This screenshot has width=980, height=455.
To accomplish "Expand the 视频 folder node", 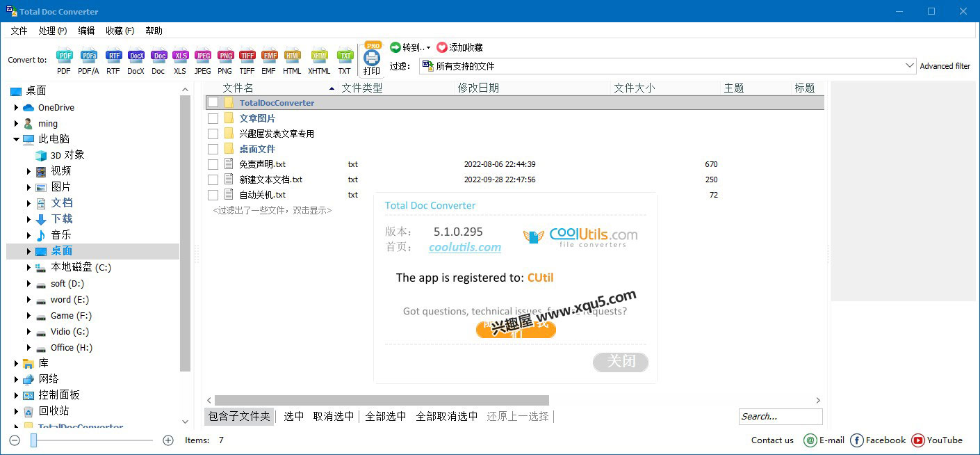I will pyautogui.click(x=28, y=171).
